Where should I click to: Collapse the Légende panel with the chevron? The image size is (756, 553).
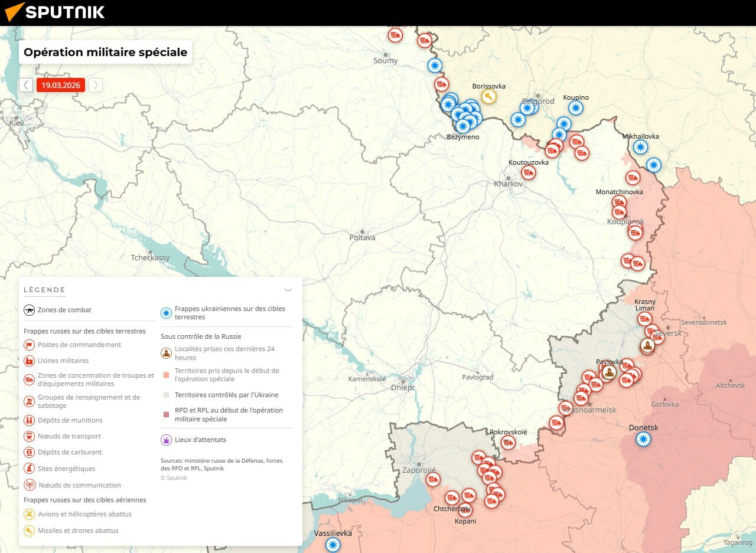[x=288, y=290]
